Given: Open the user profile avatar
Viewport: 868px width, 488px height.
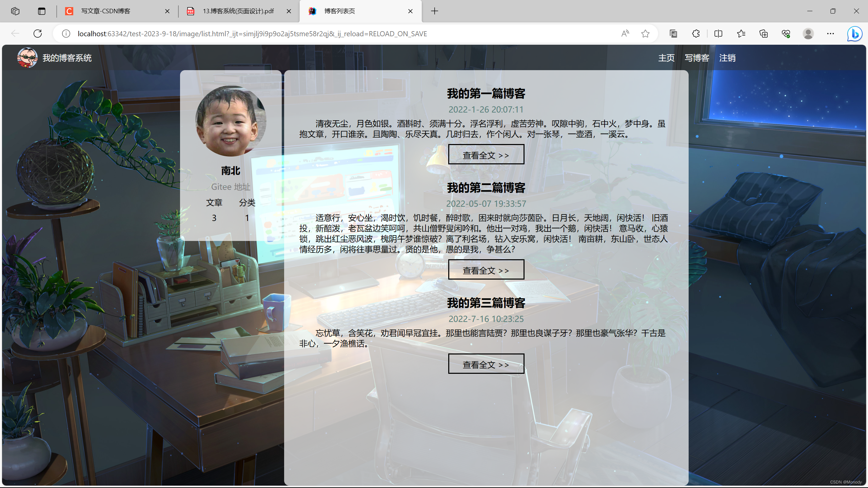Looking at the screenshot, I should 808,34.
